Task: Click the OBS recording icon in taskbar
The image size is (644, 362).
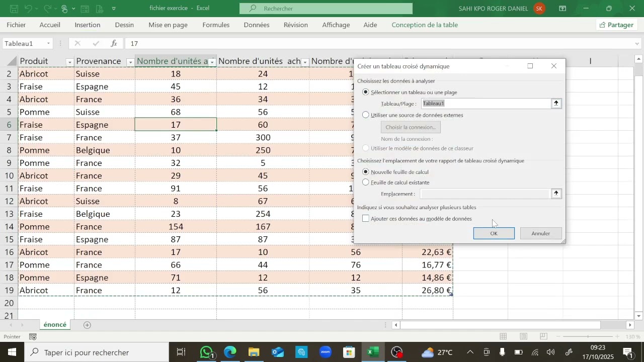Action: 397,352
